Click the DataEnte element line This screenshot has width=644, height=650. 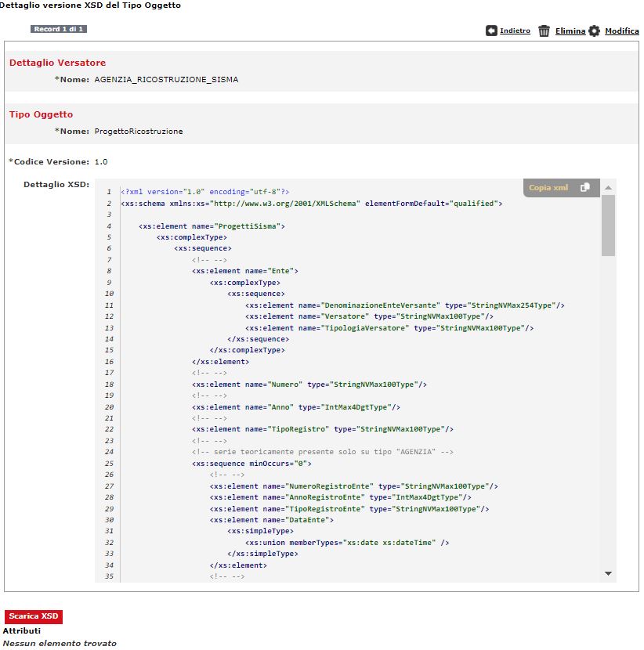pyautogui.click(x=271, y=520)
